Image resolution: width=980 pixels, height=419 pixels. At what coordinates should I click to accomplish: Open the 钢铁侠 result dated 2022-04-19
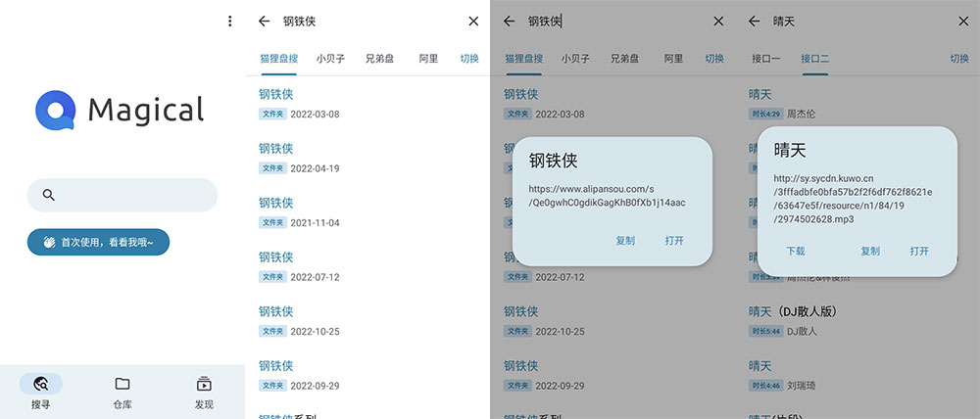[x=276, y=149]
